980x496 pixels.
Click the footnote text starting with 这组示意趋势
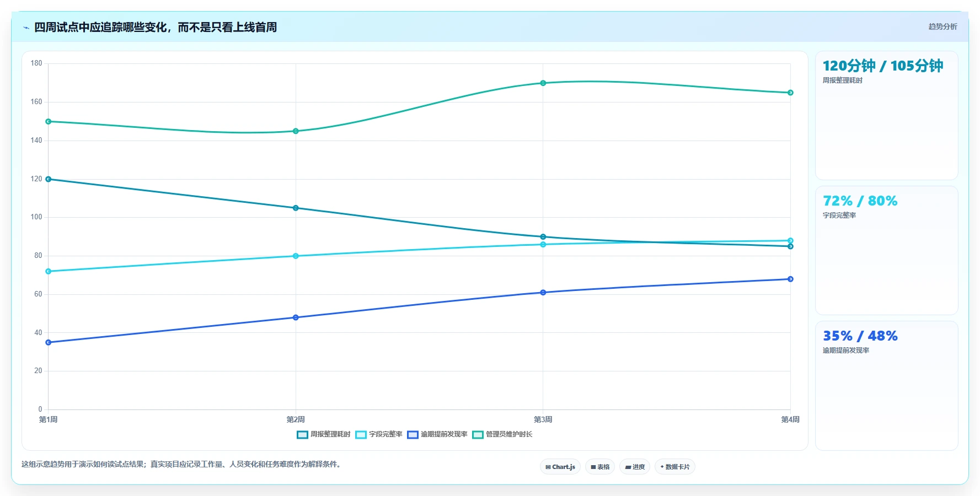(x=183, y=464)
